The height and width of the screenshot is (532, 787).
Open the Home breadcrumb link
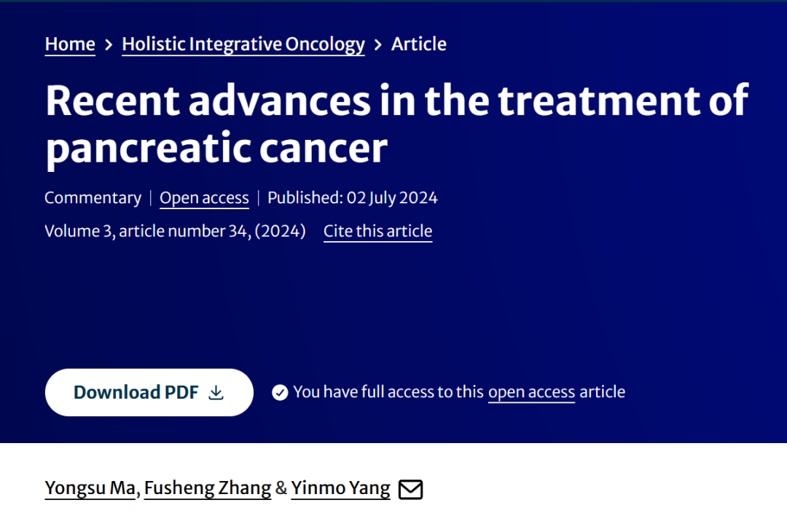point(70,44)
